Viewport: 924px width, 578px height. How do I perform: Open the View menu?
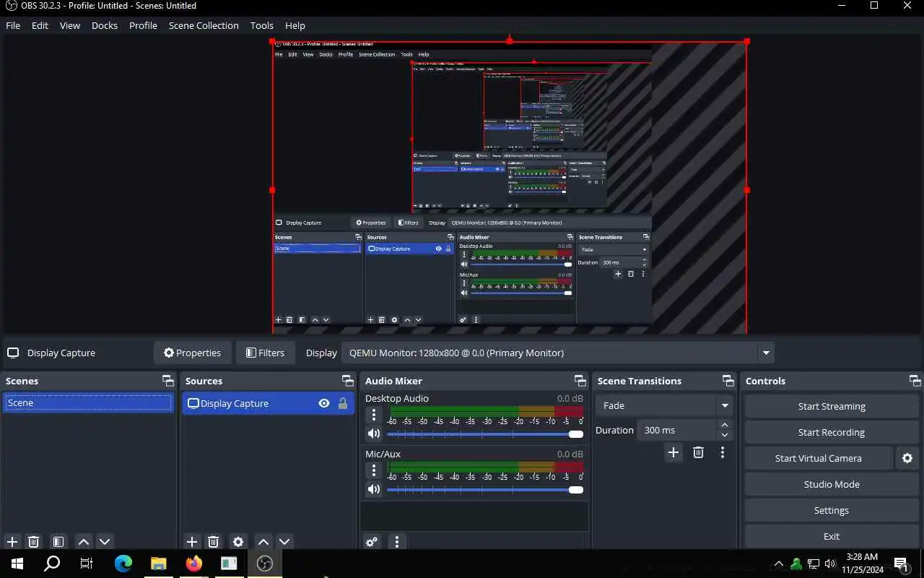(70, 25)
